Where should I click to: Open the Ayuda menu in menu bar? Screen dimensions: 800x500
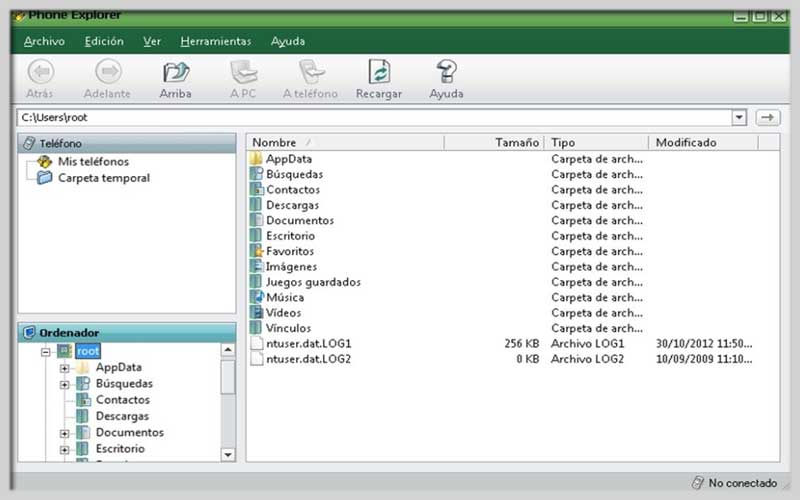tap(288, 41)
